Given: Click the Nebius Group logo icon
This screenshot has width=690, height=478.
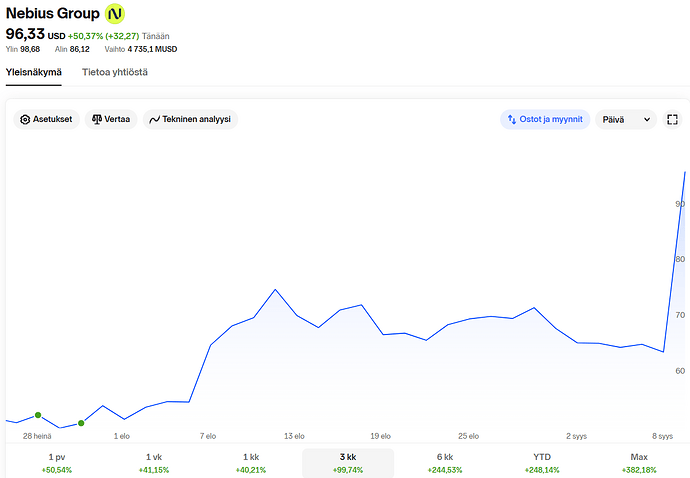Looking at the screenshot, I should (x=116, y=14).
